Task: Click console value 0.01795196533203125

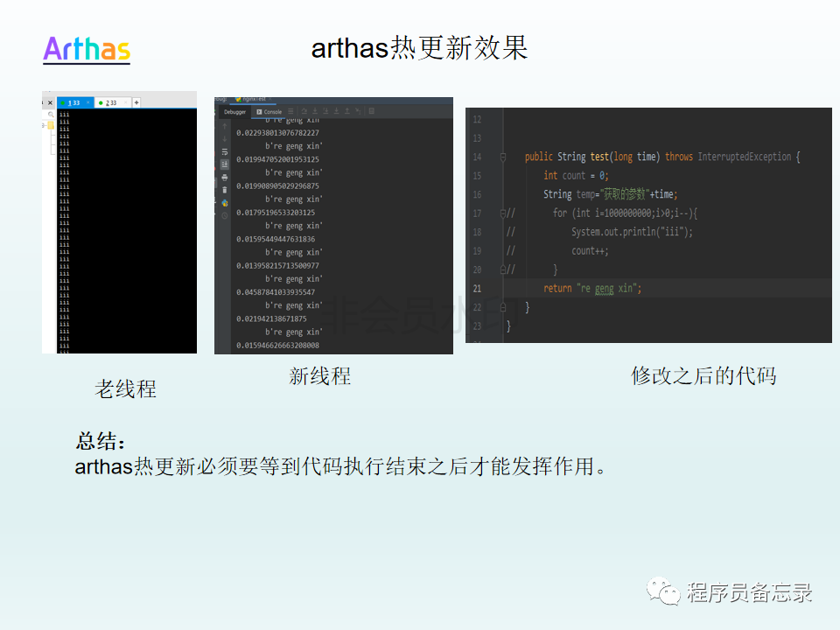Action: click(x=276, y=213)
